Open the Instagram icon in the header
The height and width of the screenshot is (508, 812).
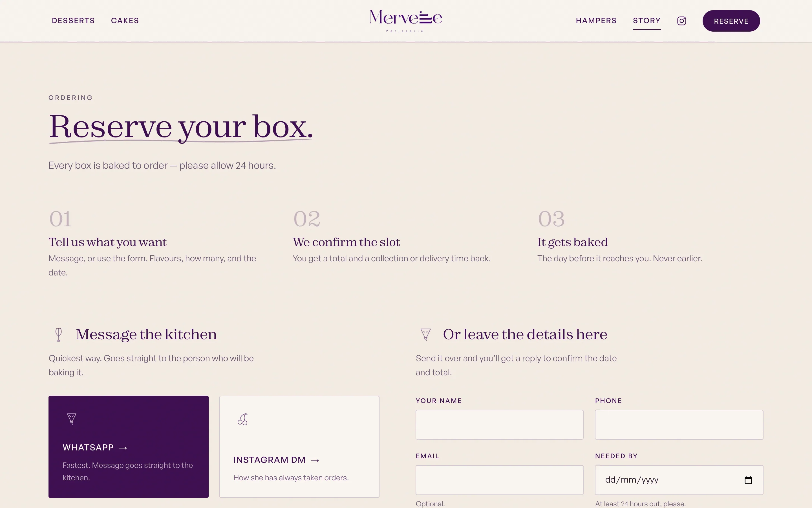(681, 21)
